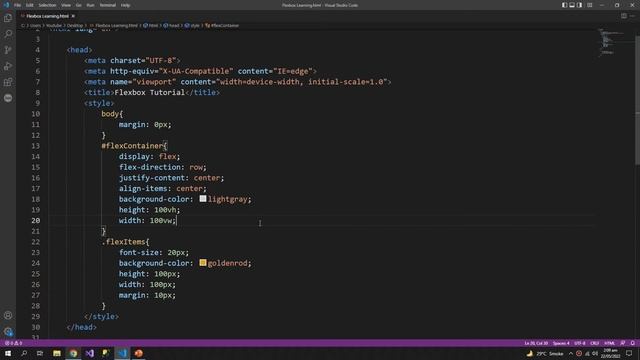Viewport: 640px width, 360px height.
Task: Click the lightgray color swatch
Action: [x=203, y=198]
